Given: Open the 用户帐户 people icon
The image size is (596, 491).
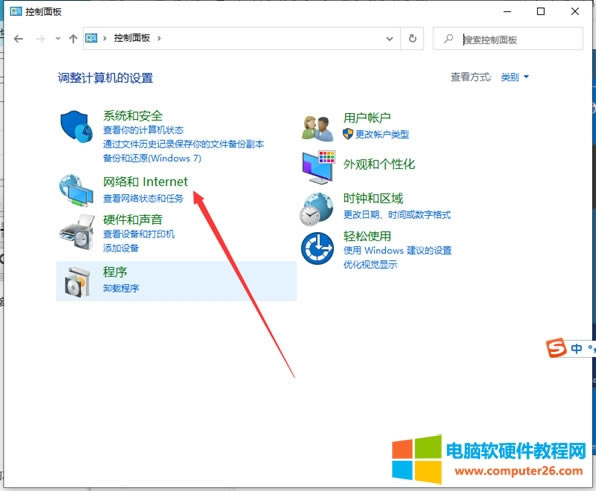Looking at the screenshot, I should 317,128.
